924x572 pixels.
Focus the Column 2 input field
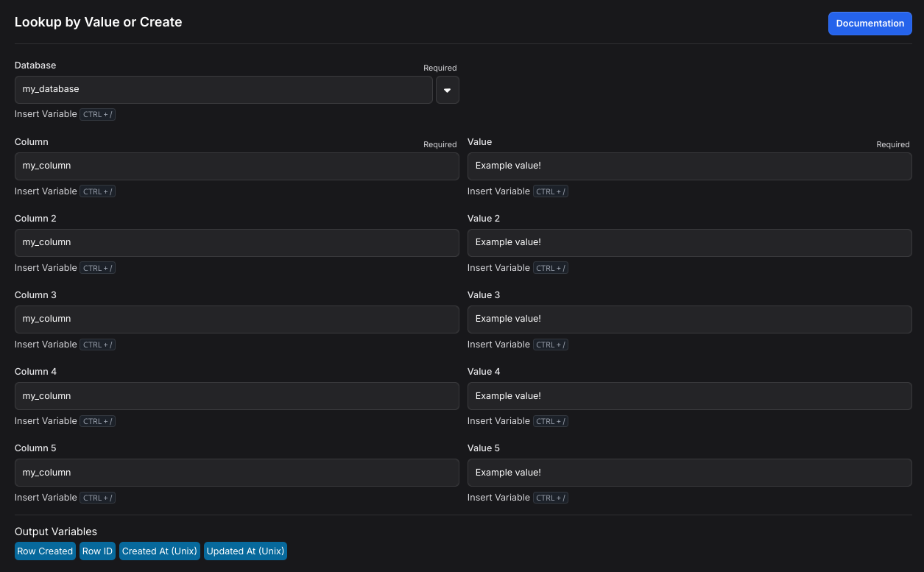237,243
